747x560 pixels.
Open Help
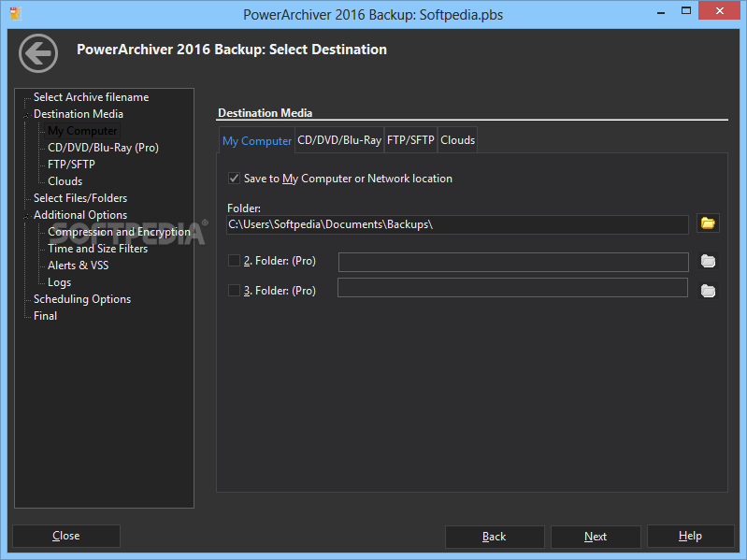[x=690, y=537]
